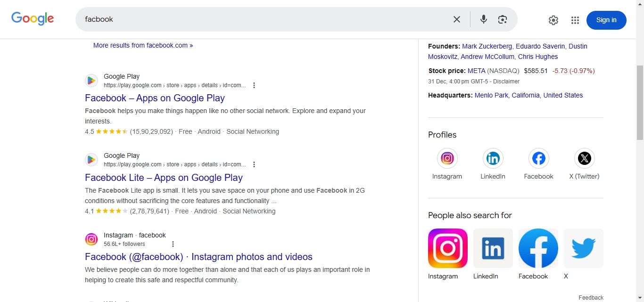Click Google Play URL breadcrumb of Facebook Lite result

tap(175, 164)
